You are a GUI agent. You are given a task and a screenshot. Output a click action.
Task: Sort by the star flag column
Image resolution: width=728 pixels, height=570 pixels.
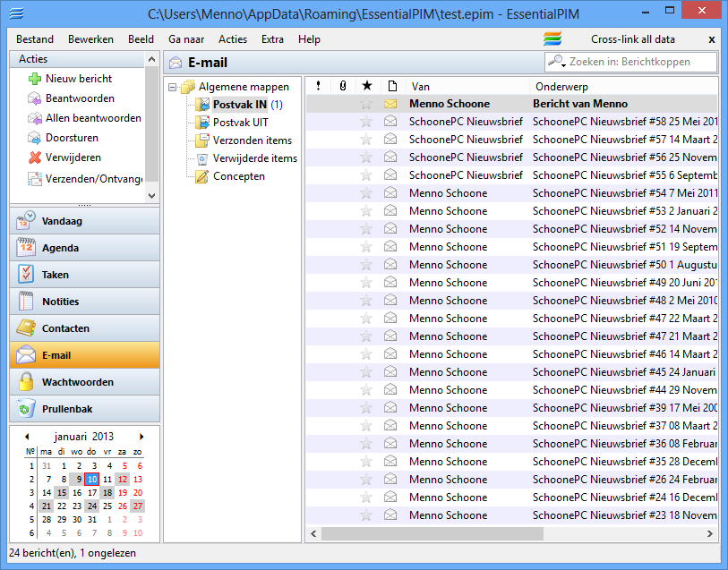click(367, 86)
